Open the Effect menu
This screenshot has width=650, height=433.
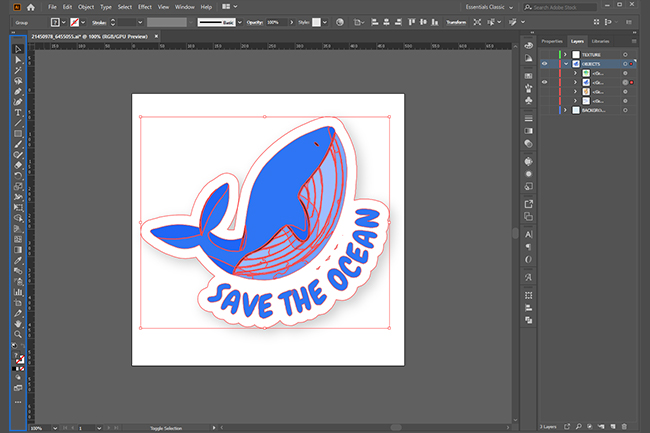pos(145,7)
